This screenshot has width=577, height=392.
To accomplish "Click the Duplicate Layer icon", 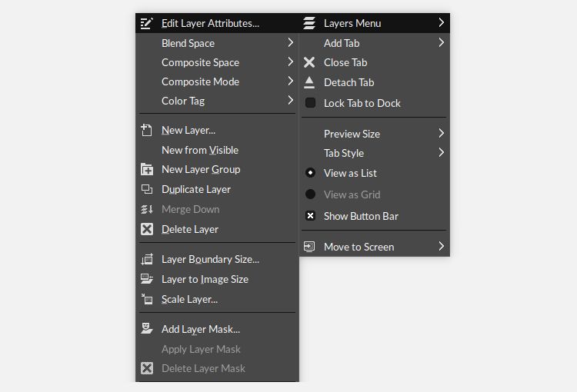I will 147,189.
